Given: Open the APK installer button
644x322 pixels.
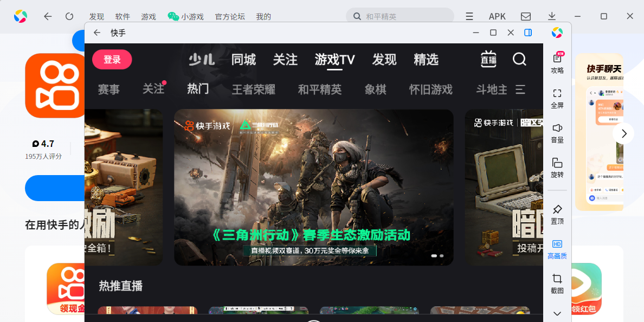Looking at the screenshot, I should 497,16.
